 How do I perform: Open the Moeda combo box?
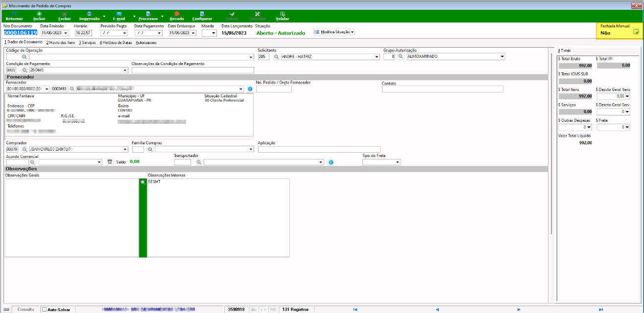pyautogui.click(x=214, y=33)
